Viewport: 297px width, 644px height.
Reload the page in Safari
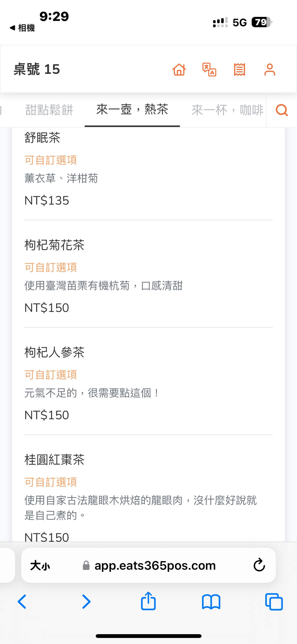259,565
